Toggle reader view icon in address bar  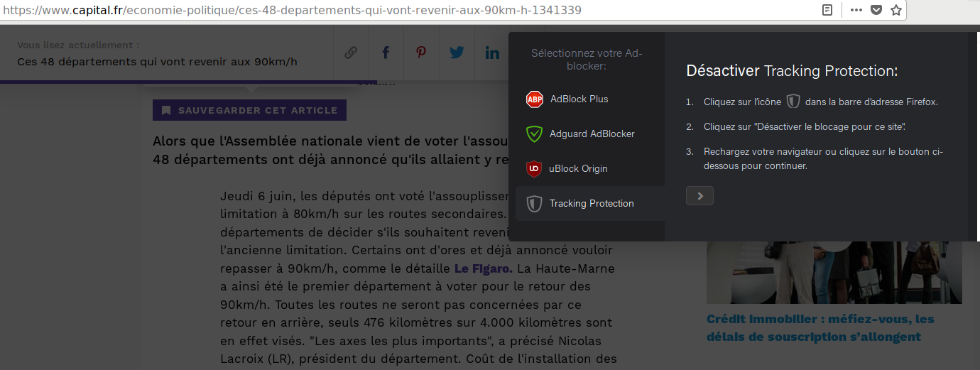(827, 11)
